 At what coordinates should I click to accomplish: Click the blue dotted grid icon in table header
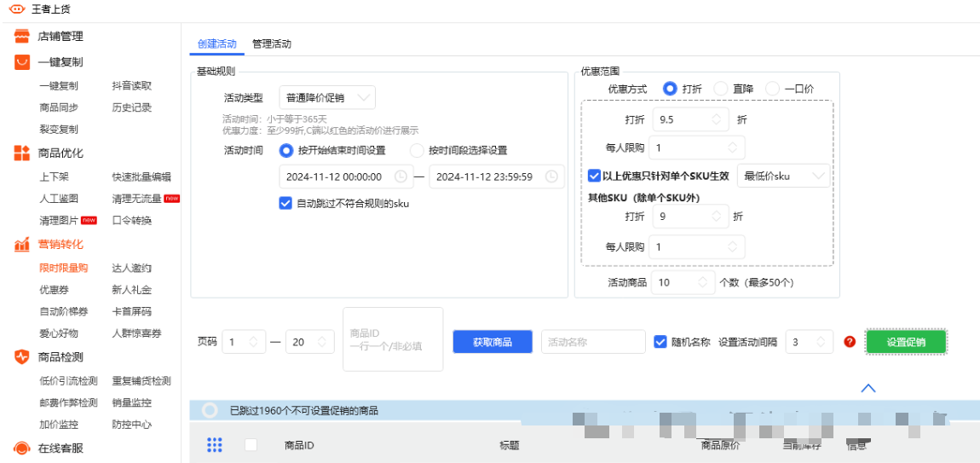pyautogui.click(x=215, y=445)
